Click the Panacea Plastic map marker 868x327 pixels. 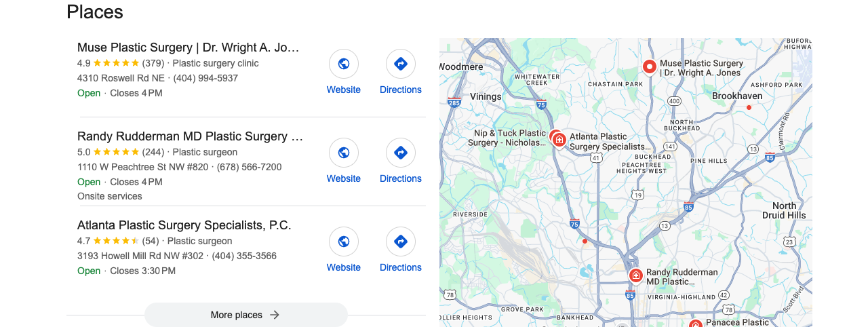[696, 323]
